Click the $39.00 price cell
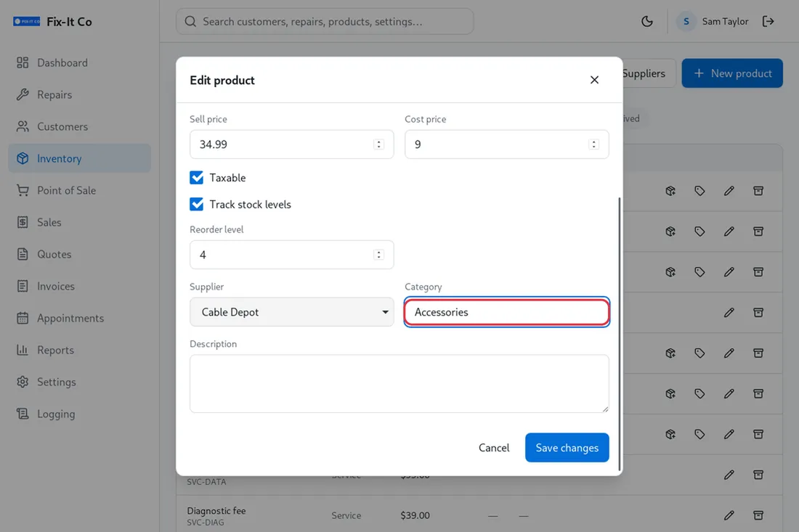Viewport: 799px width, 532px height. [x=415, y=515]
